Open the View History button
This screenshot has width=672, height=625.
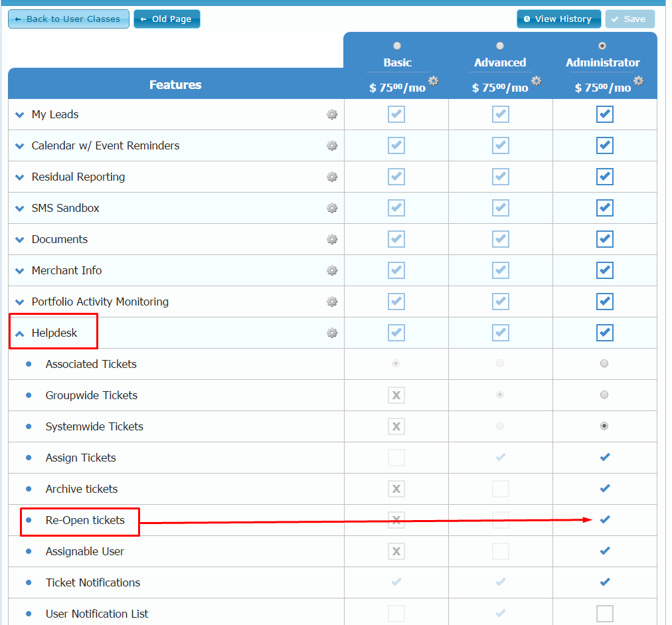click(x=558, y=19)
